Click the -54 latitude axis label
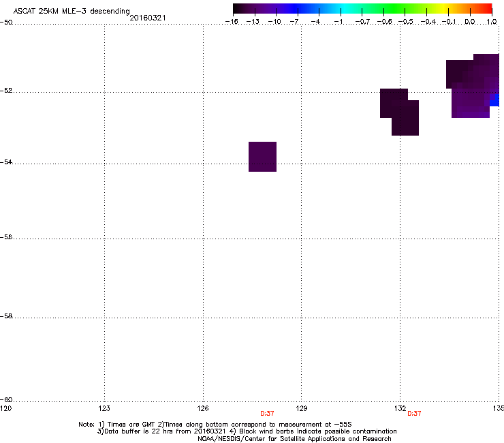The width and height of the screenshot is (504, 443). [x=6, y=162]
